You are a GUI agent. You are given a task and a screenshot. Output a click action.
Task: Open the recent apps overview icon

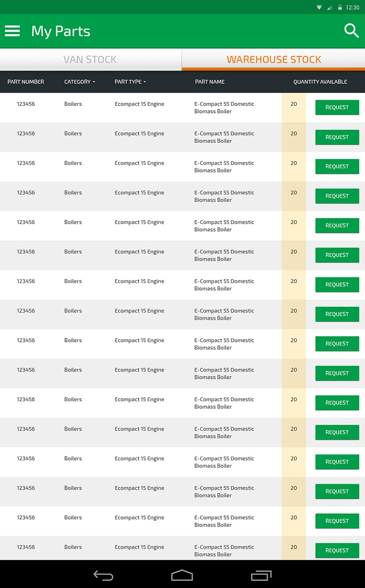tap(261, 575)
